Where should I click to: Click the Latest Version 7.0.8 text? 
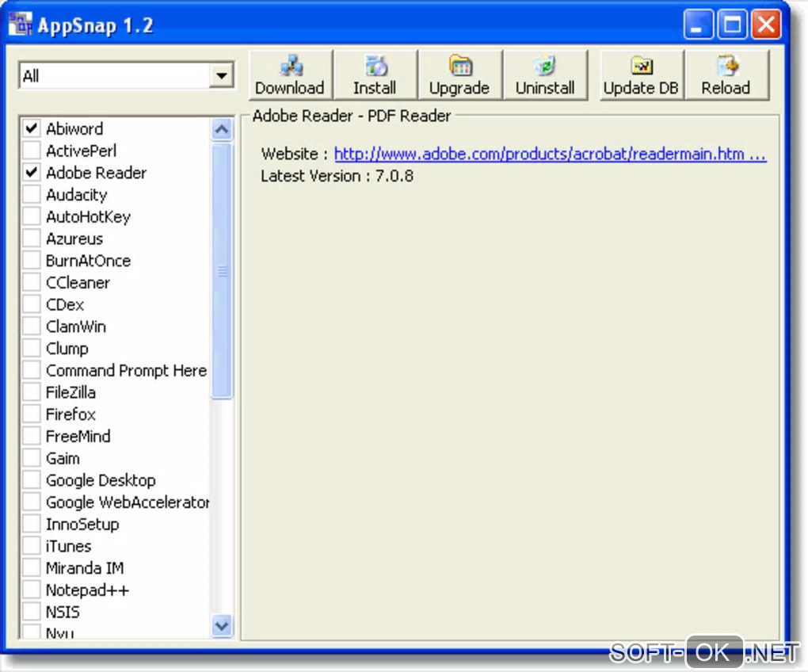(x=337, y=176)
